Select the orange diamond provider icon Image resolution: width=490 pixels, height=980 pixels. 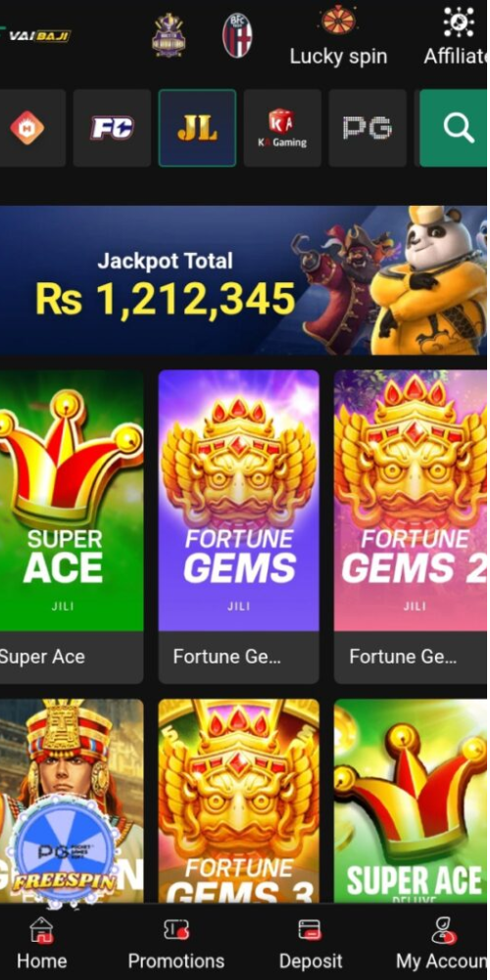tap(28, 128)
